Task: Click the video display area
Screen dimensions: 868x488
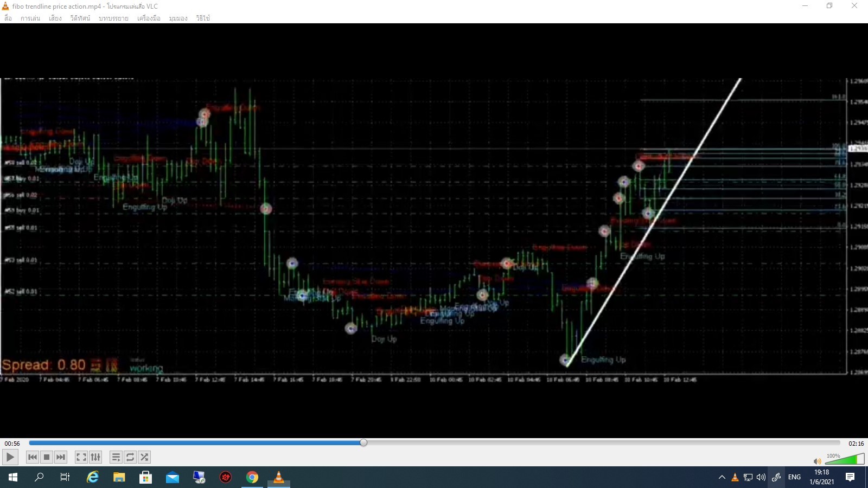Action: point(434,230)
